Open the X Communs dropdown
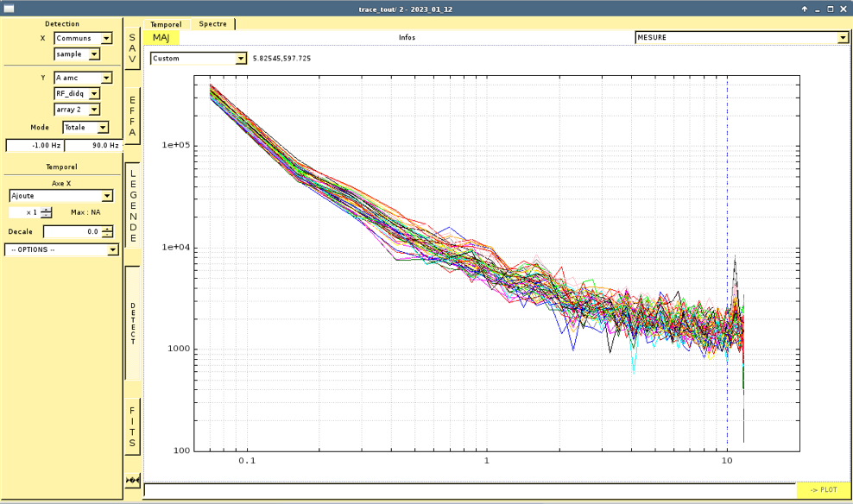This screenshot has height=504, width=853. (83, 38)
